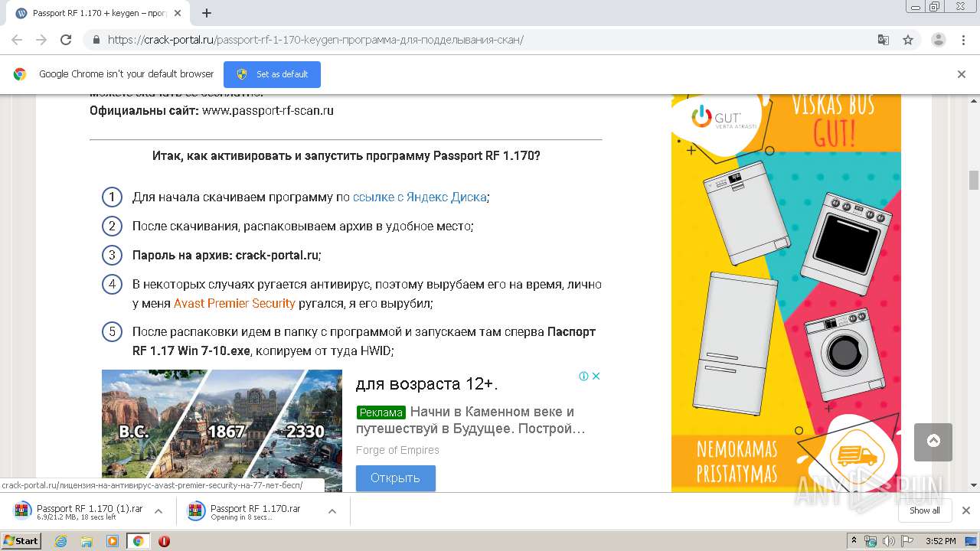Click the scroll-to-top arrow button
This screenshot has width=980, height=551.
(933, 442)
